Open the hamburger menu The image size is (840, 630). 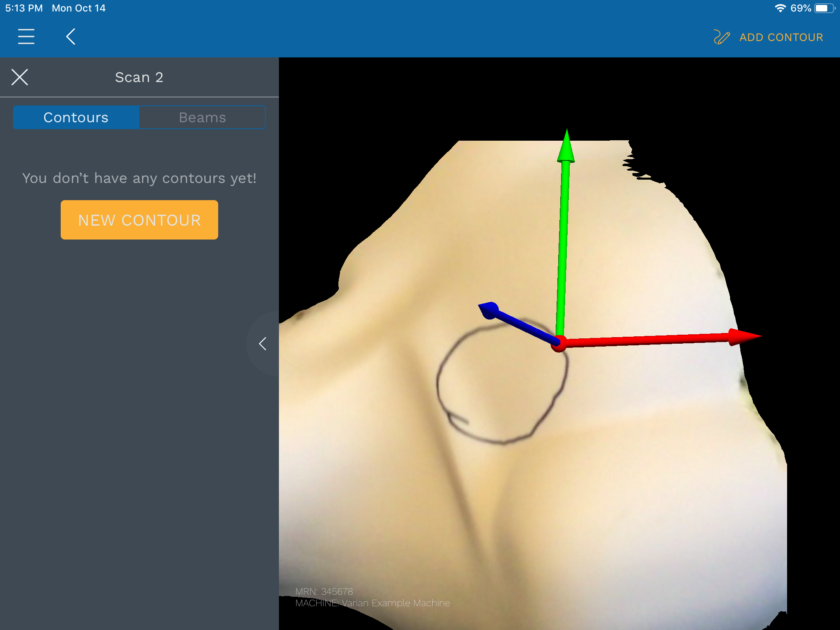click(x=26, y=37)
